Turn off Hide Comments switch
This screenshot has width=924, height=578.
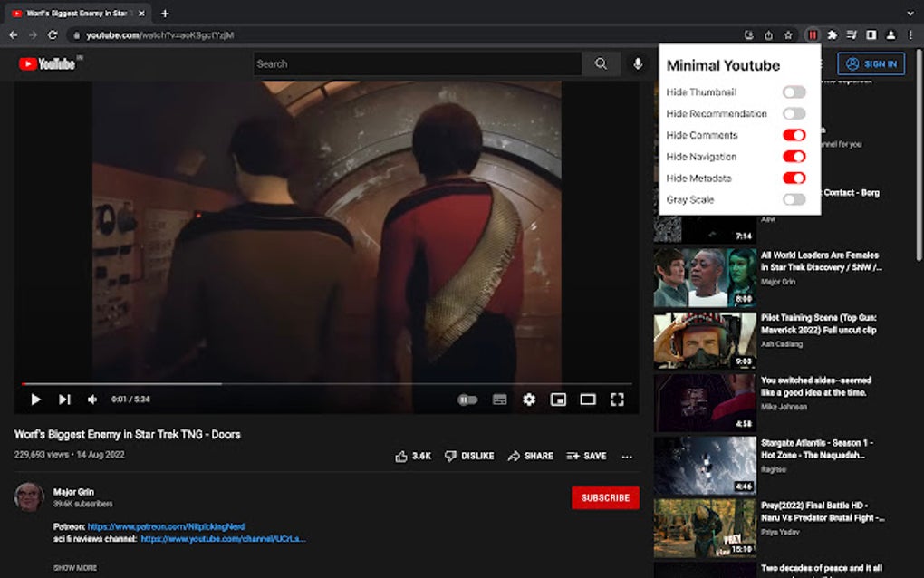click(794, 135)
